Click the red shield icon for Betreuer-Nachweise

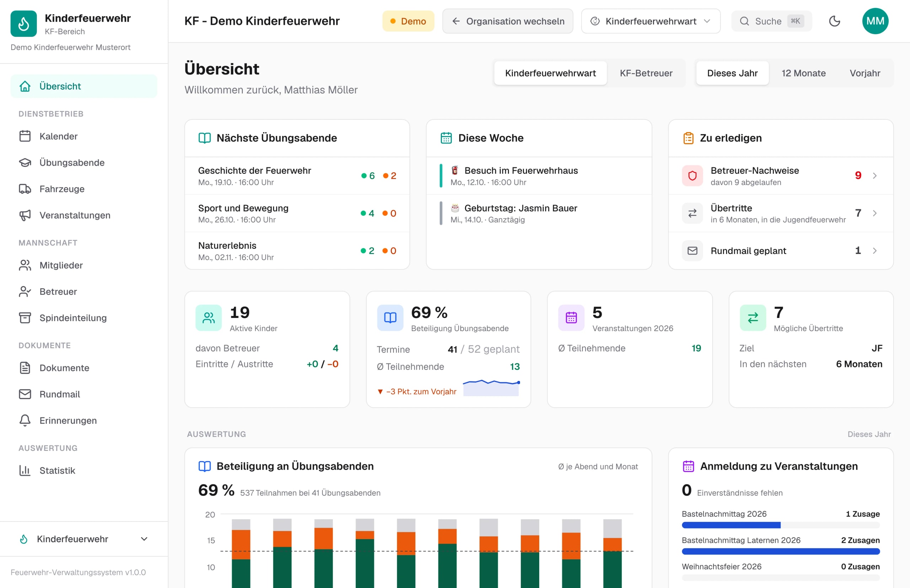(x=692, y=176)
